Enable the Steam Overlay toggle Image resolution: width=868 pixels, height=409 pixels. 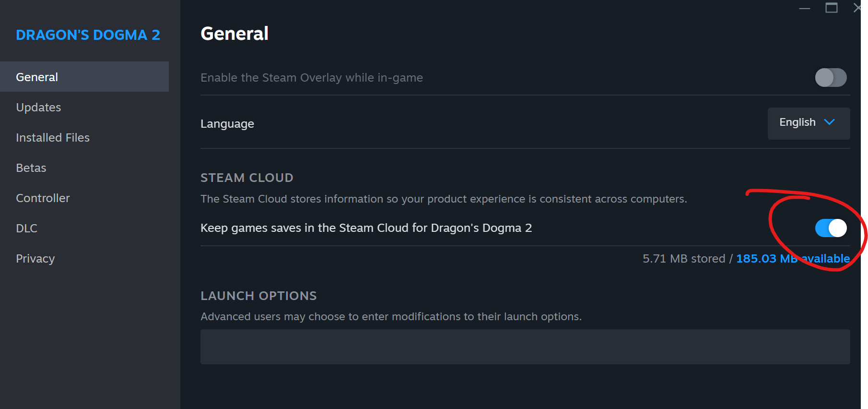click(831, 77)
